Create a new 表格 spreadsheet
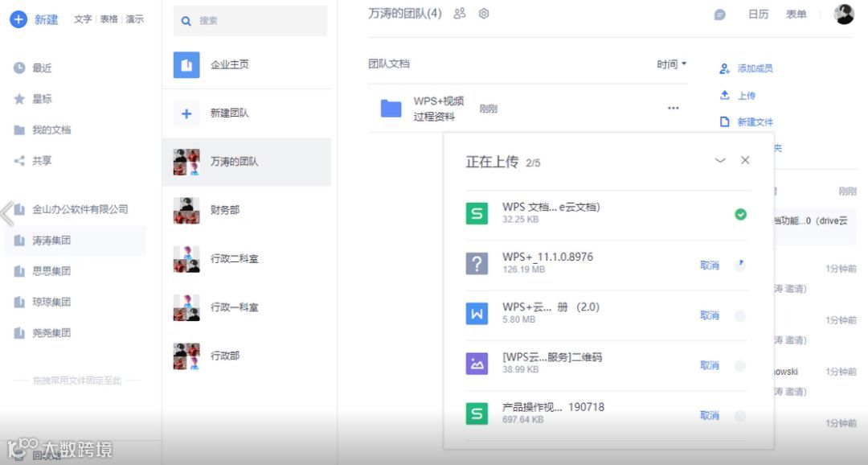The width and height of the screenshot is (868, 465). point(109,19)
